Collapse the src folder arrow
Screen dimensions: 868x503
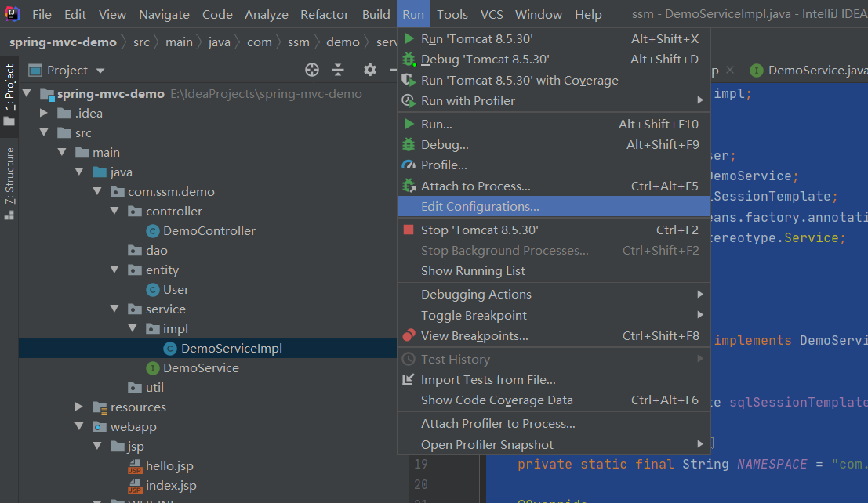(44, 133)
